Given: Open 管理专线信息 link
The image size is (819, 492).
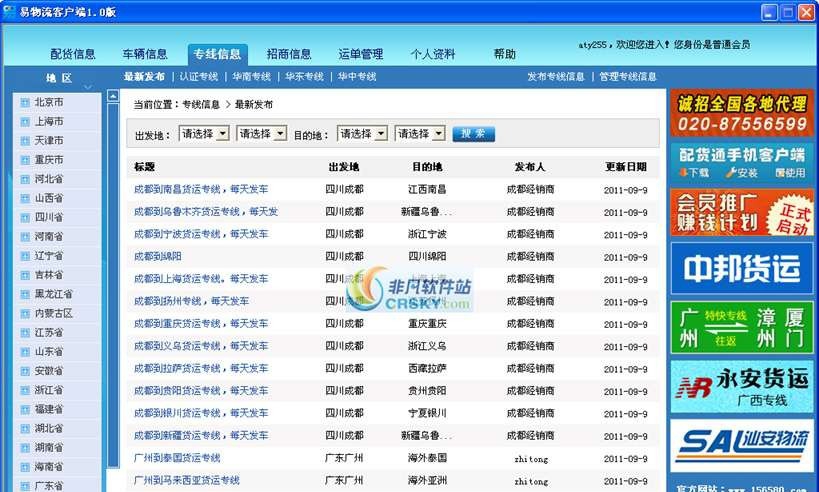Looking at the screenshot, I should click(628, 76).
